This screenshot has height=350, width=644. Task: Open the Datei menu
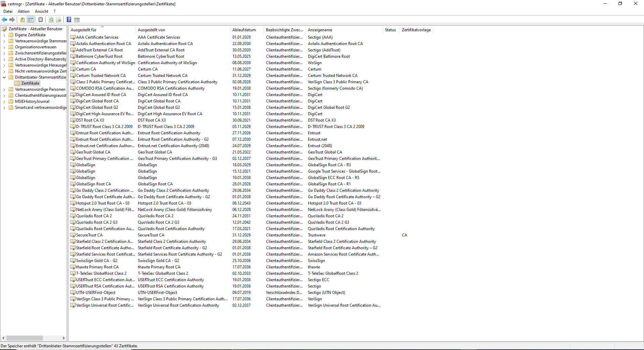click(8, 11)
